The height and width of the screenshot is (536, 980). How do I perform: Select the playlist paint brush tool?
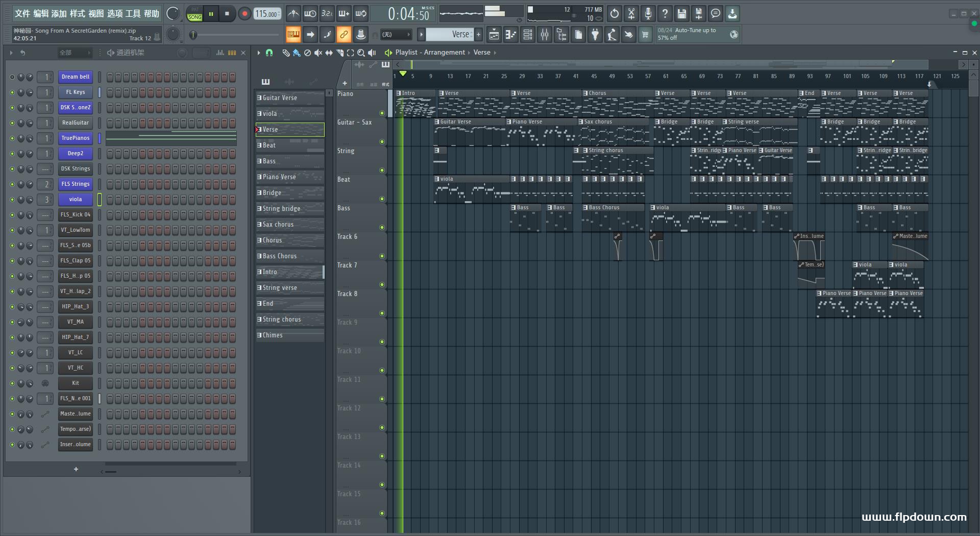click(297, 53)
